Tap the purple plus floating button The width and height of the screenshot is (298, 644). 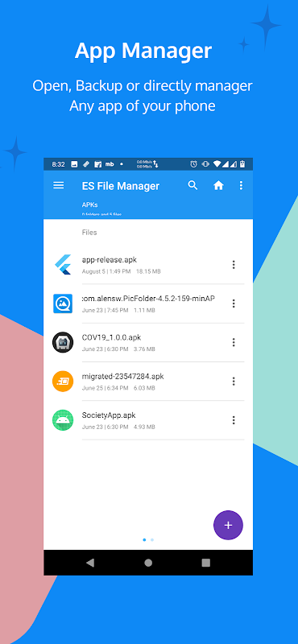point(228,525)
